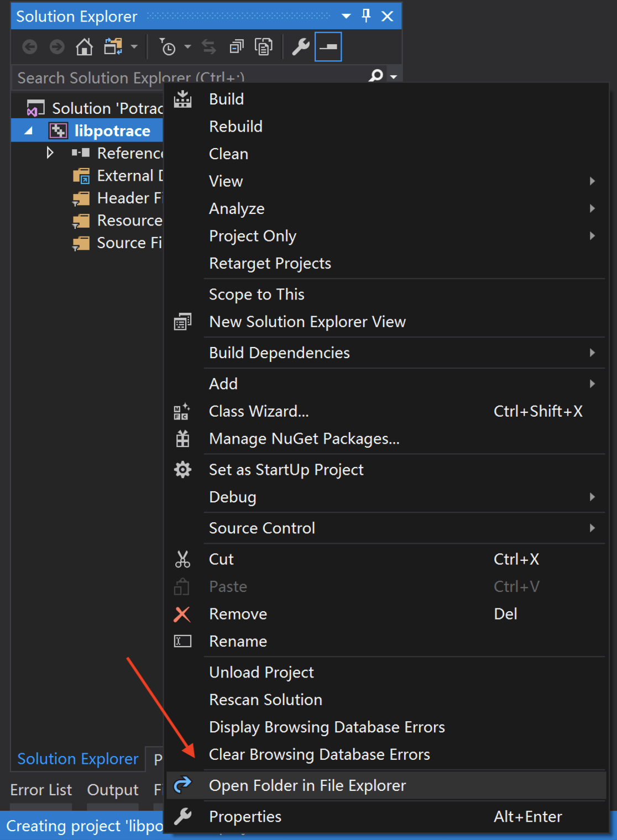Toggle auto-hide pin for Solution Explorer

366,16
